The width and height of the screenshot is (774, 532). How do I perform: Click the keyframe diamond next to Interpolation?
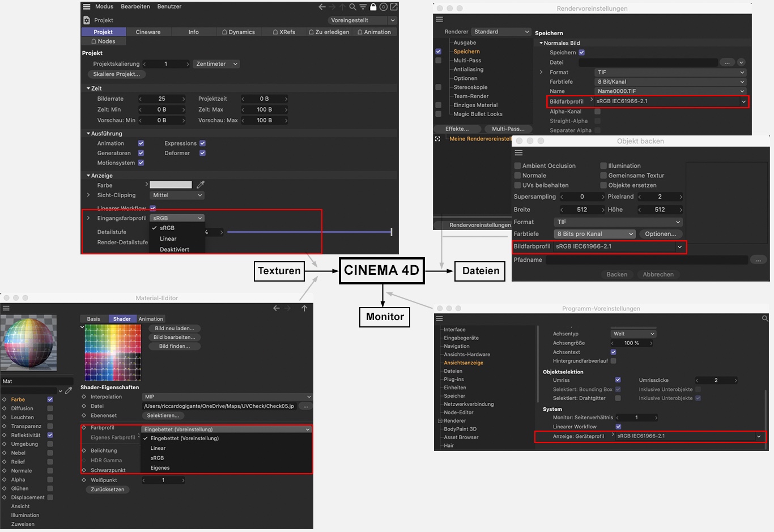coord(84,397)
